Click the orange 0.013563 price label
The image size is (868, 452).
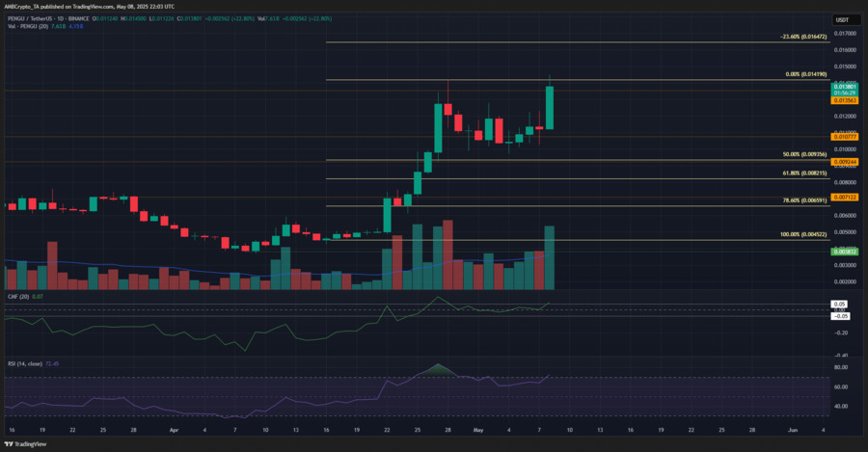[x=845, y=100]
